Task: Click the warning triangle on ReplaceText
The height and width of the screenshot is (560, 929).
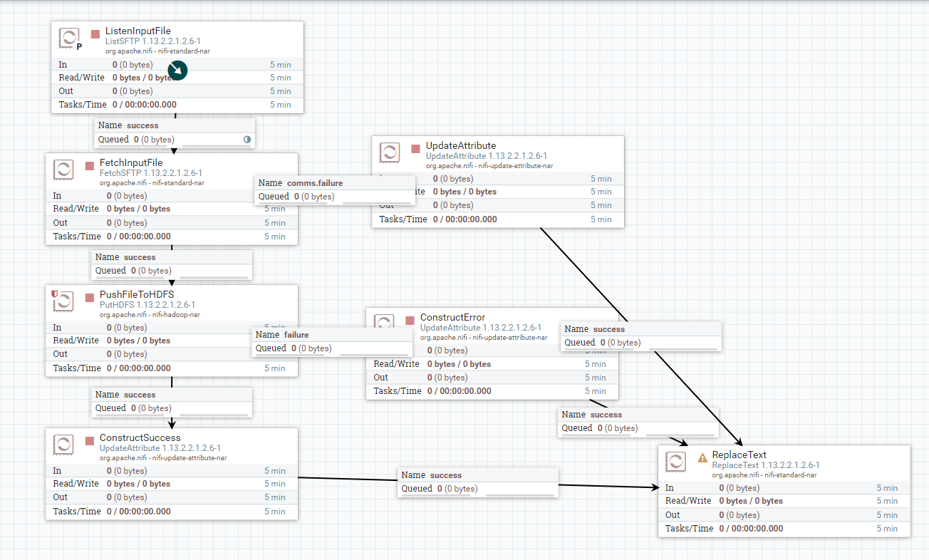Action: click(x=701, y=459)
